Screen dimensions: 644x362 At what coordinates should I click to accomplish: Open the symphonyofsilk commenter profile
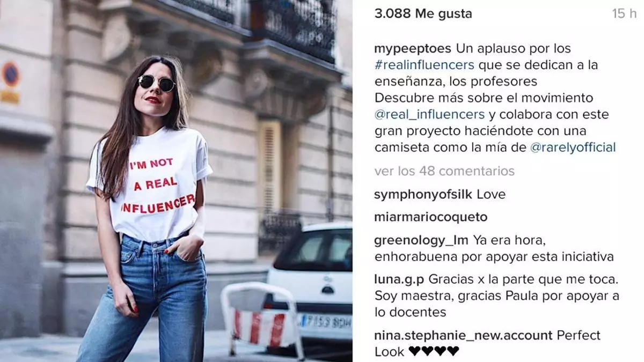423,195
